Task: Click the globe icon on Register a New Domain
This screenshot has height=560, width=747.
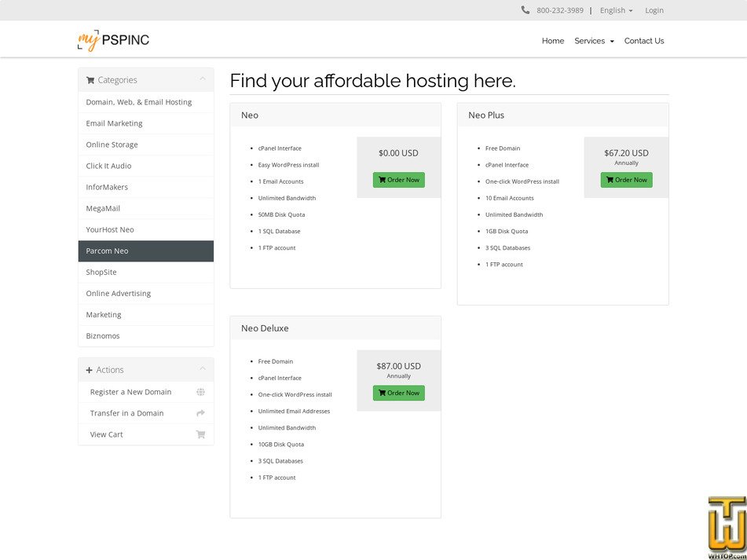Action: (x=200, y=392)
